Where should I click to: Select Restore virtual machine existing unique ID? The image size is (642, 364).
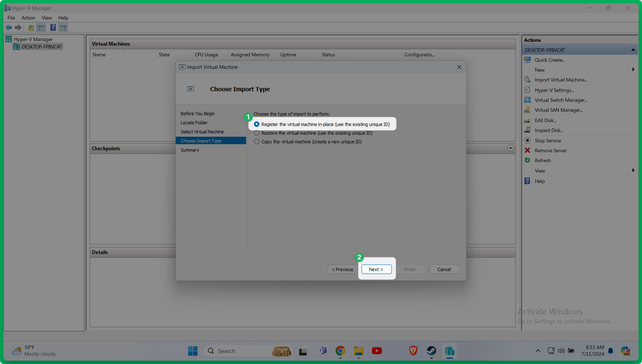pyautogui.click(x=256, y=133)
